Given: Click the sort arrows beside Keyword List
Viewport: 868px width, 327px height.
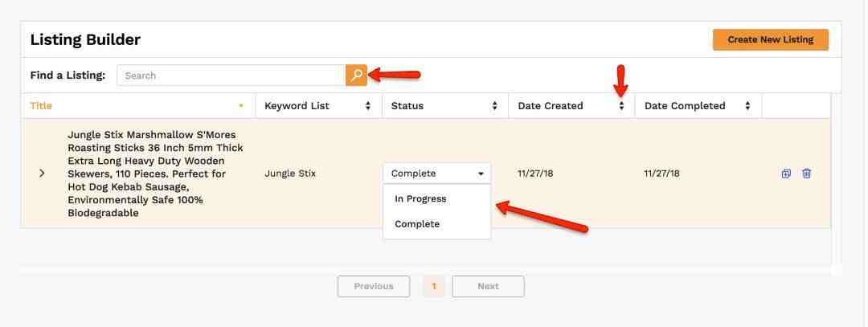Looking at the screenshot, I should [368, 106].
